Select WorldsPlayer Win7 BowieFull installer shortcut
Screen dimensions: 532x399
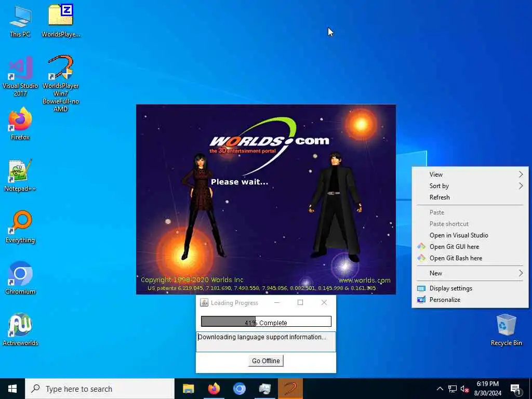click(x=61, y=84)
